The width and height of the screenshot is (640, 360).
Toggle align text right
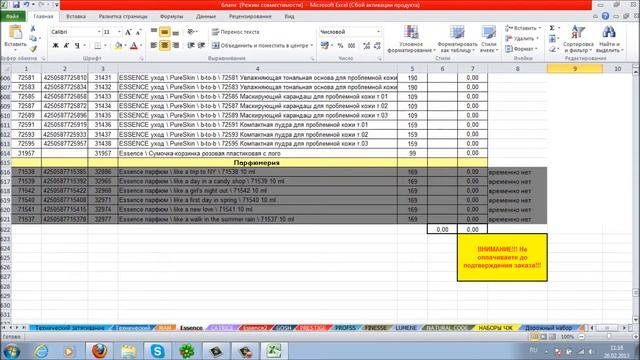pyautogui.click(x=175, y=45)
